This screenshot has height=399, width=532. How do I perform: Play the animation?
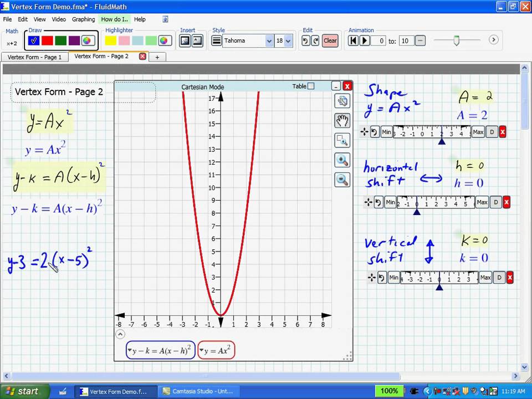click(x=365, y=40)
